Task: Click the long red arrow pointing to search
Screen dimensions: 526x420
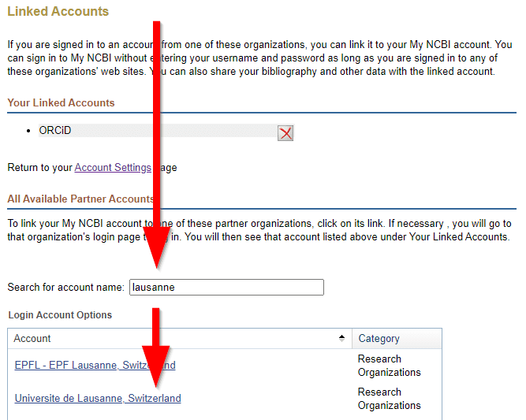Action: [x=157, y=145]
